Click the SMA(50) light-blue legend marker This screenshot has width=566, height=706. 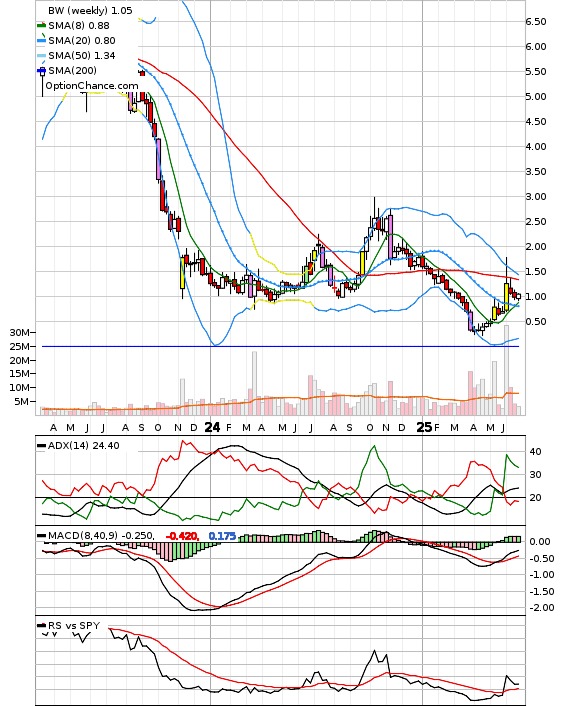[x=41, y=55]
